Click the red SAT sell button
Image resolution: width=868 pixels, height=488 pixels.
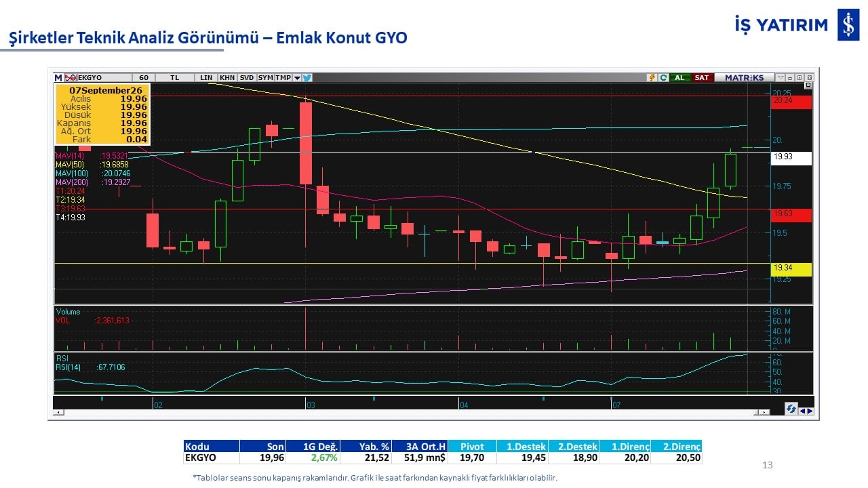703,77
